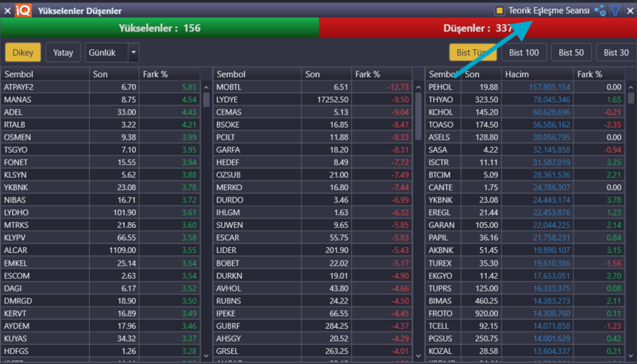The width and height of the screenshot is (637, 364).
Task: Select the KLSYN row
Action: [100, 175]
